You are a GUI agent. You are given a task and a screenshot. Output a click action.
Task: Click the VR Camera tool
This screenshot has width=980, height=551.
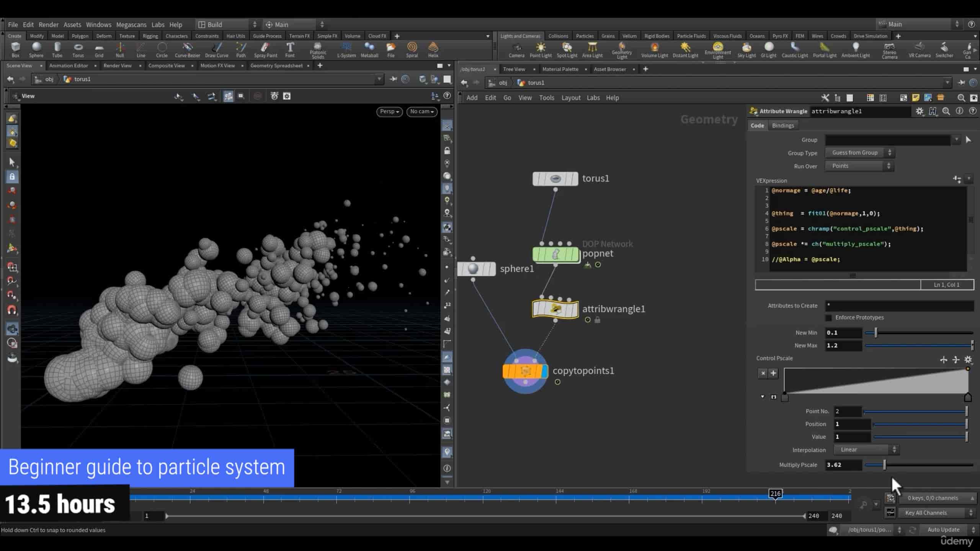(x=920, y=50)
